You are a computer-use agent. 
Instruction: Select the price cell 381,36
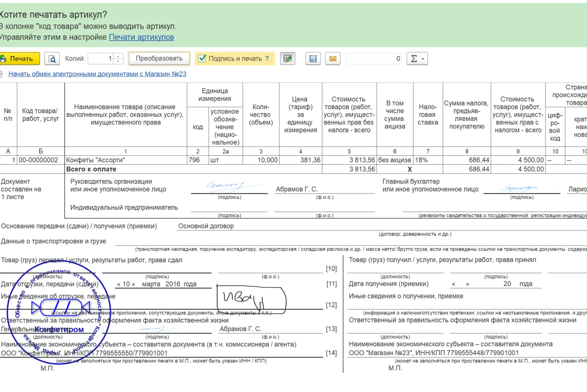click(300, 160)
